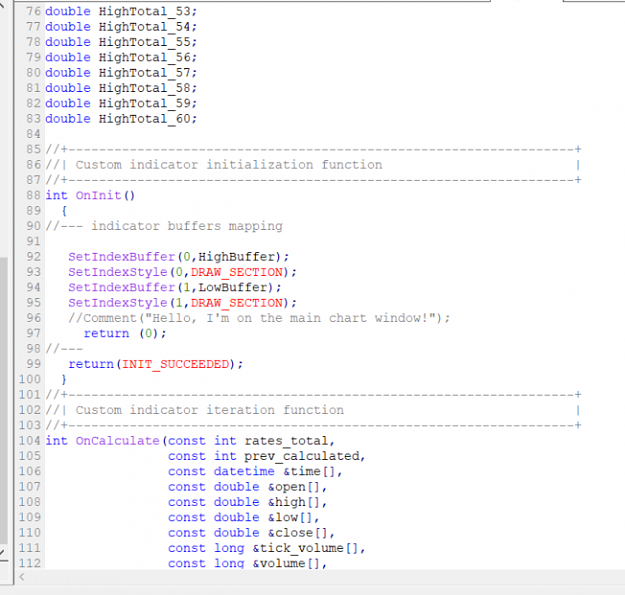This screenshot has width=625, height=595.
Task: Click comment 'indicator buffers mapping'
Action: click(187, 226)
